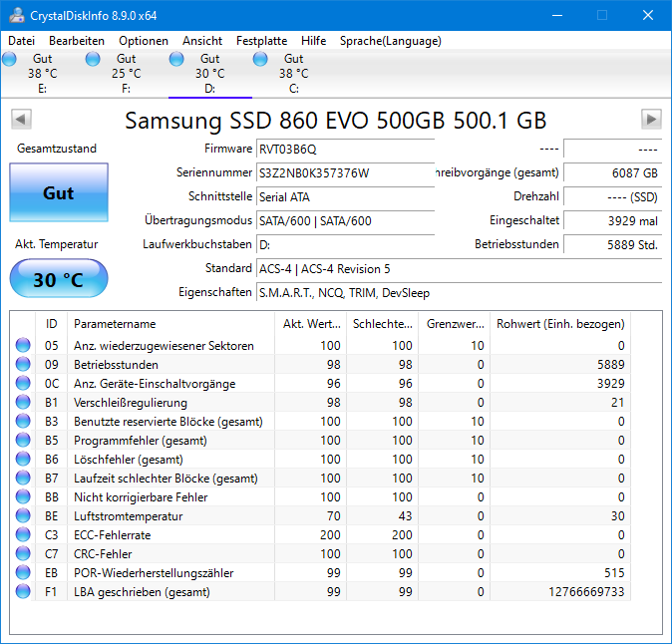Click raw value 12766669733 of LBA geschrieben
Viewport: 672px width, 644px height.
click(x=586, y=592)
